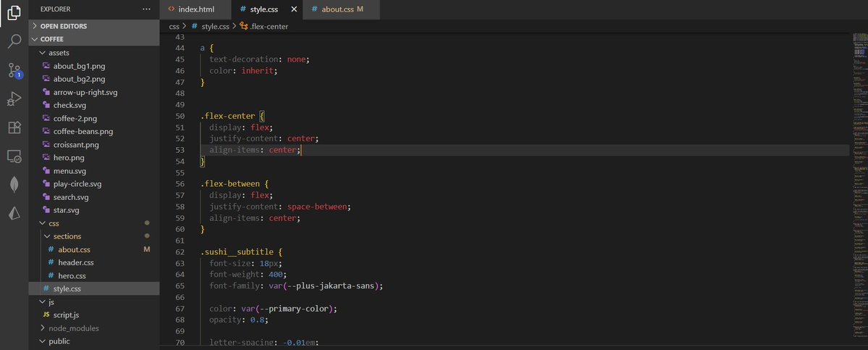
Task: Open the Extensions view icon
Action: (14, 128)
